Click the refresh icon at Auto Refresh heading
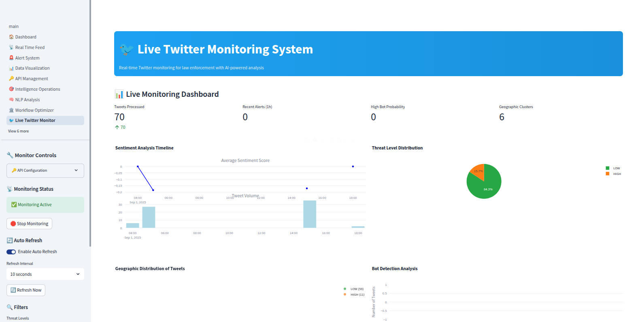 tap(10, 241)
